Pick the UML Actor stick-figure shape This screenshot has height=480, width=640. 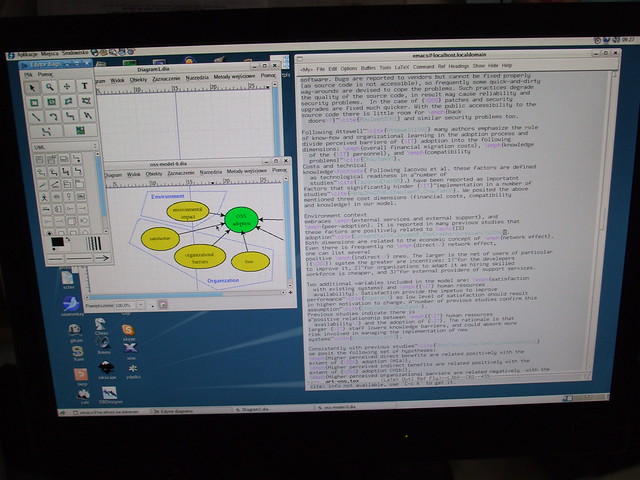click(x=44, y=198)
